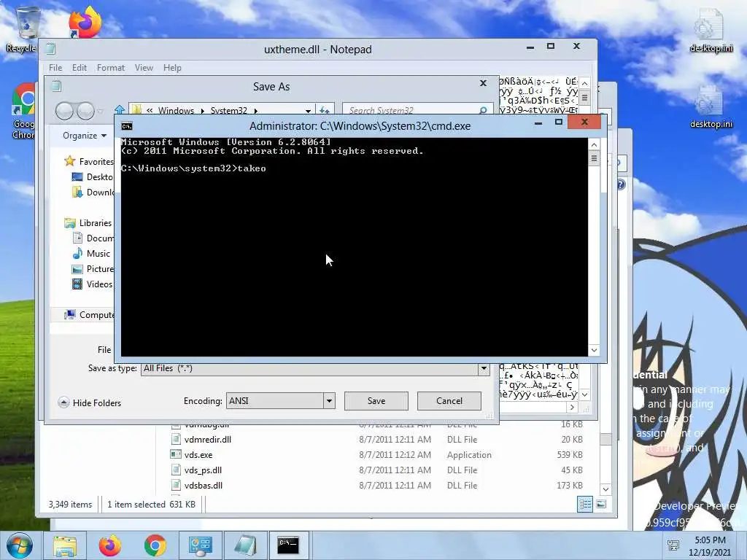
Task: Switch Explorer to large icons view
Action: (601, 505)
